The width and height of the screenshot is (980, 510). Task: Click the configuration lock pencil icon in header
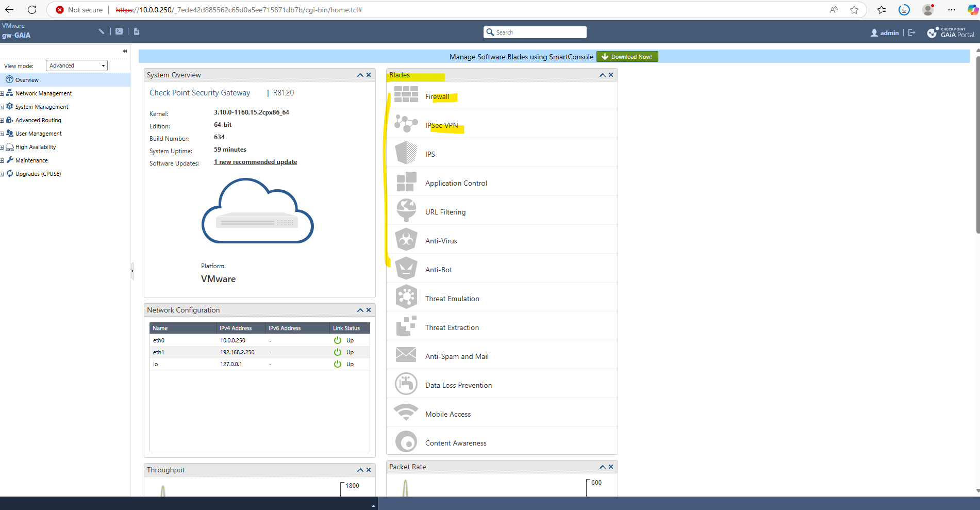tap(102, 31)
